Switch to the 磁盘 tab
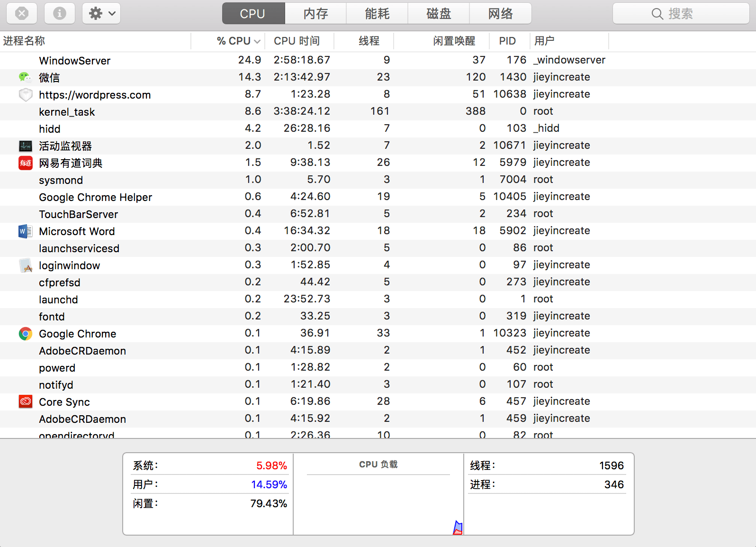Viewport: 756px width, 547px height. pyautogui.click(x=439, y=13)
